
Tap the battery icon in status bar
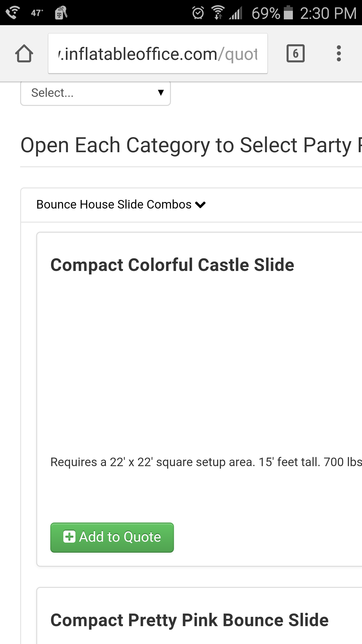[x=288, y=13]
